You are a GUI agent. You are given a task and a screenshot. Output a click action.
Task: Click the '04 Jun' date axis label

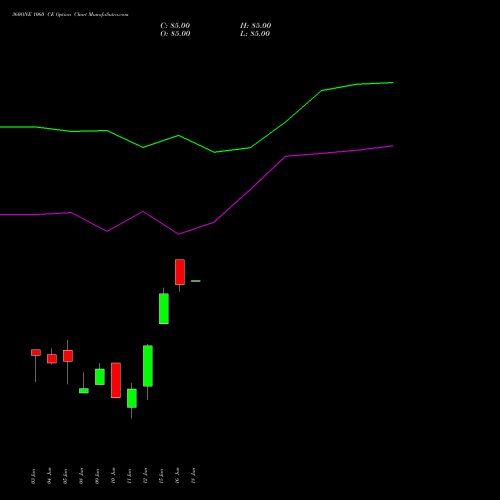click(x=49, y=476)
